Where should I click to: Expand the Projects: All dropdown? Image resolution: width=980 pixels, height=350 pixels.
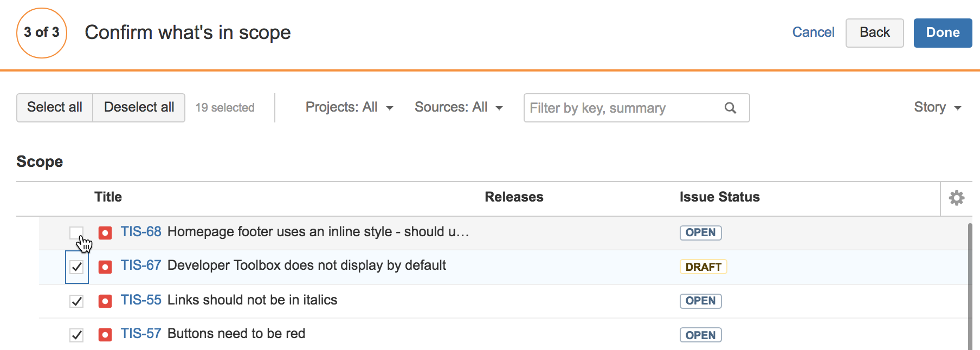pyautogui.click(x=350, y=107)
